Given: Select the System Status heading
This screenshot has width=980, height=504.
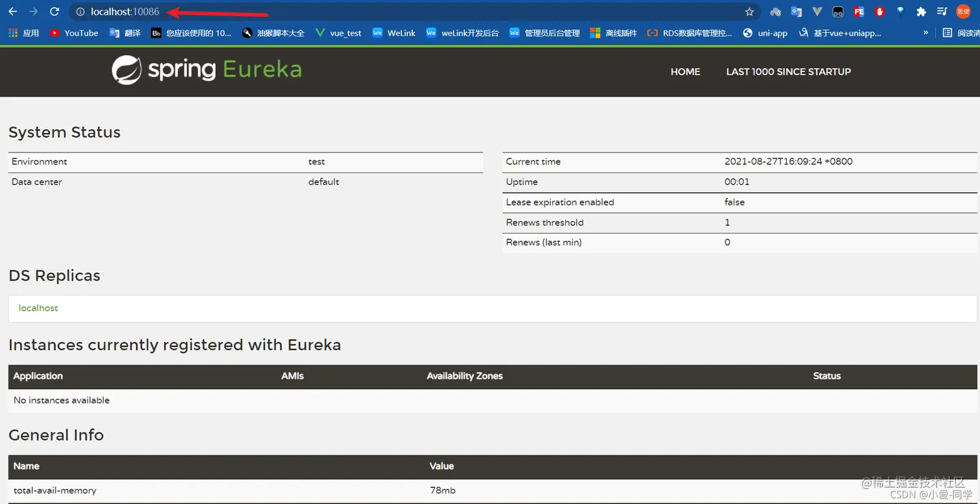Looking at the screenshot, I should pos(64,132).
